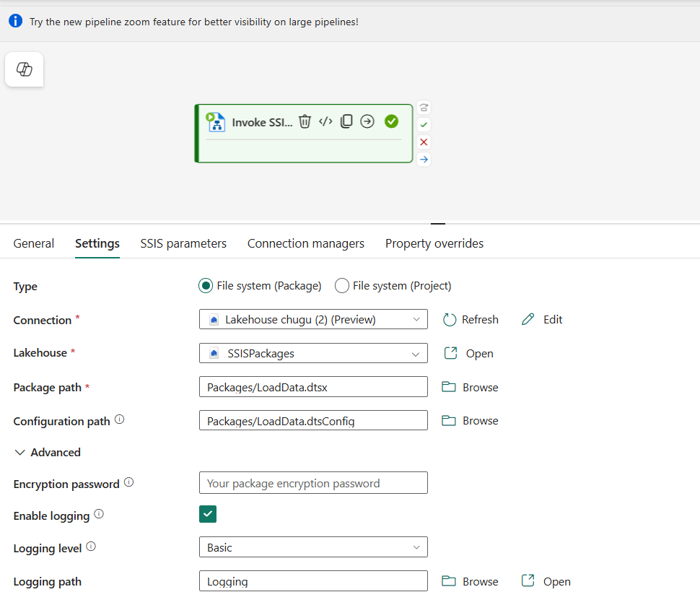Uncheck the Enable logging checkbox
Viewport: 700px width, 605px height.
(x=208, y=513)
